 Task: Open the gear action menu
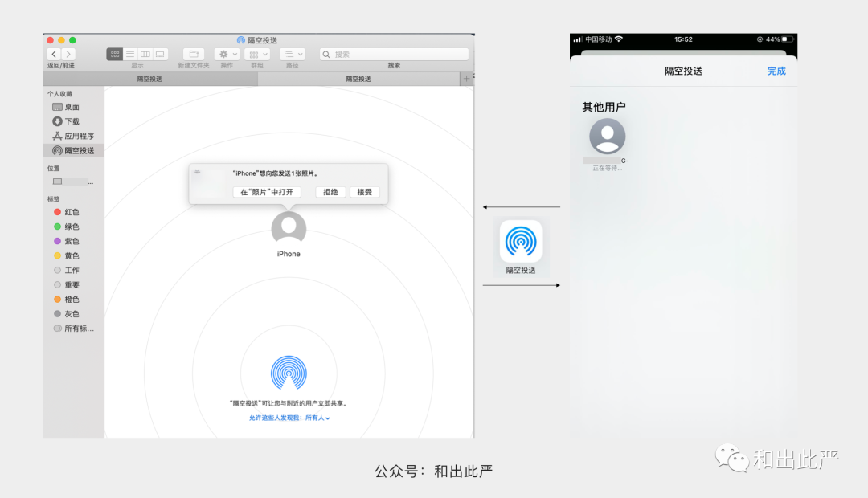227,55
